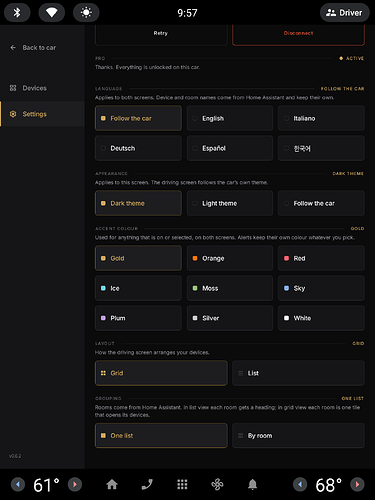Select Korean language option

pos(321,148)
